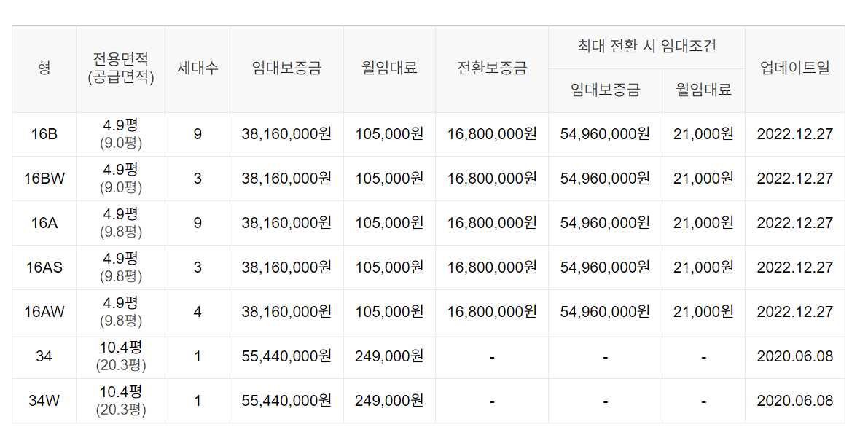
Task: Click the 형 column header
Action: click(44, 68)
